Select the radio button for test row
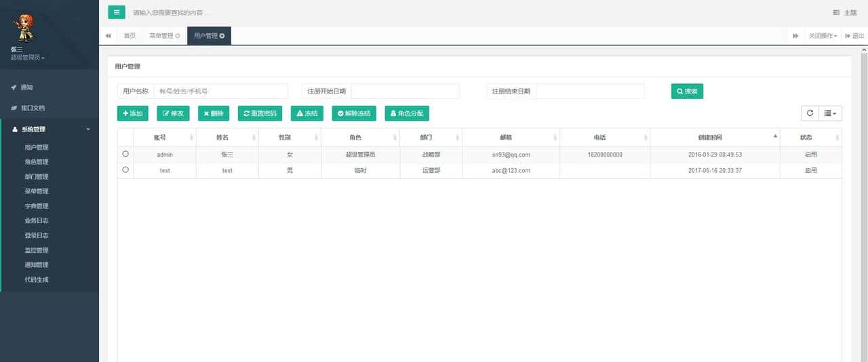 (125, 170)
